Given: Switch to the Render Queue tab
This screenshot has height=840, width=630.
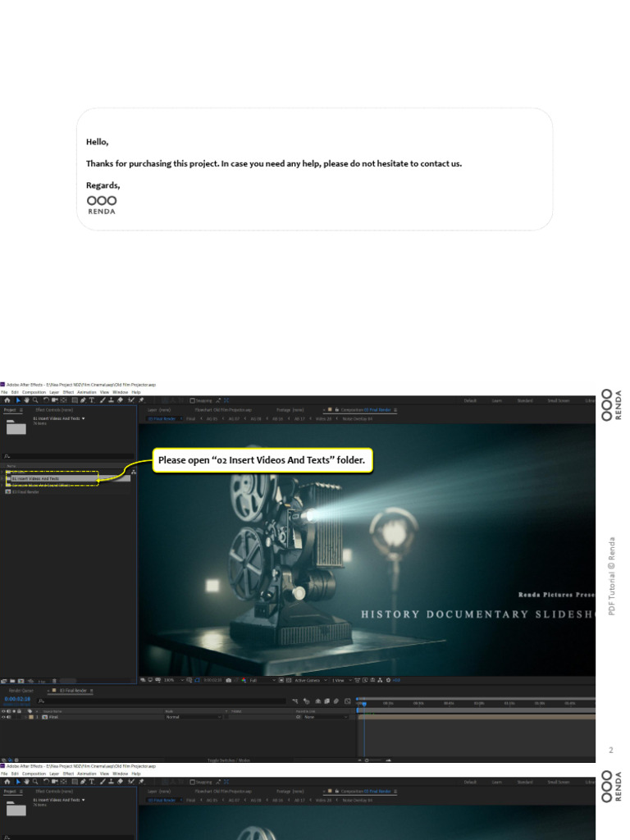Looking at the screenshot, I should click(21, 691).
